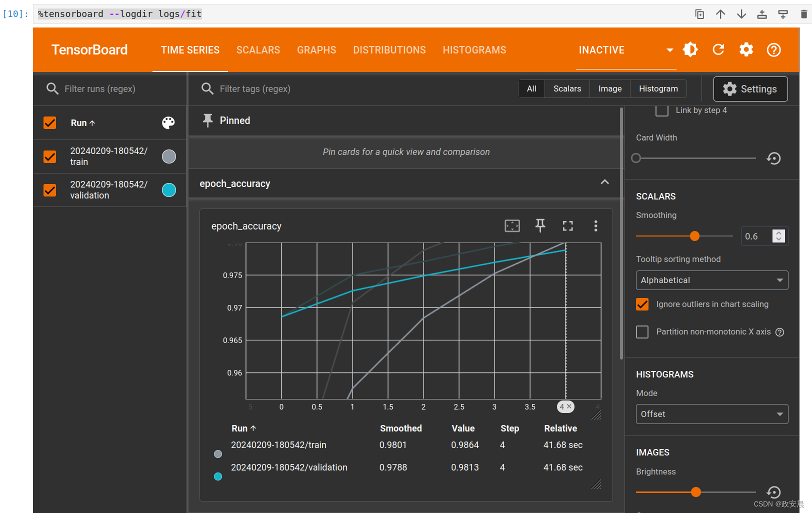Click the notebook cell tensorboard command

click(x=120, y=14)
